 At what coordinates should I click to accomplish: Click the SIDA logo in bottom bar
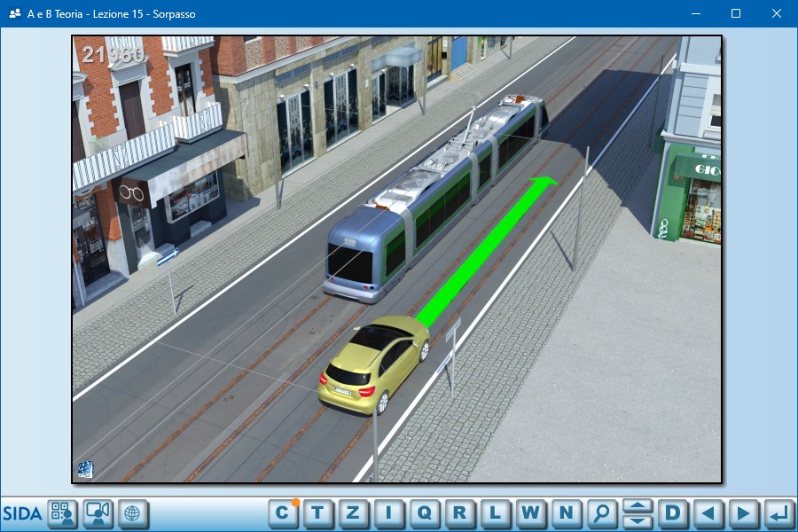coord(22,513)
